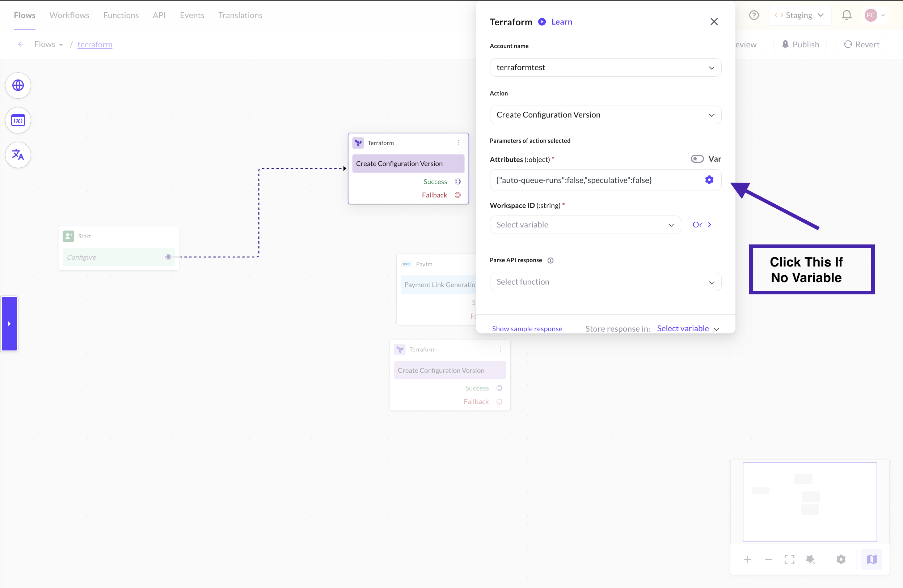Open the help question mark icon
903x588 pixels.
pyautogui.click(x=754, y=15)
